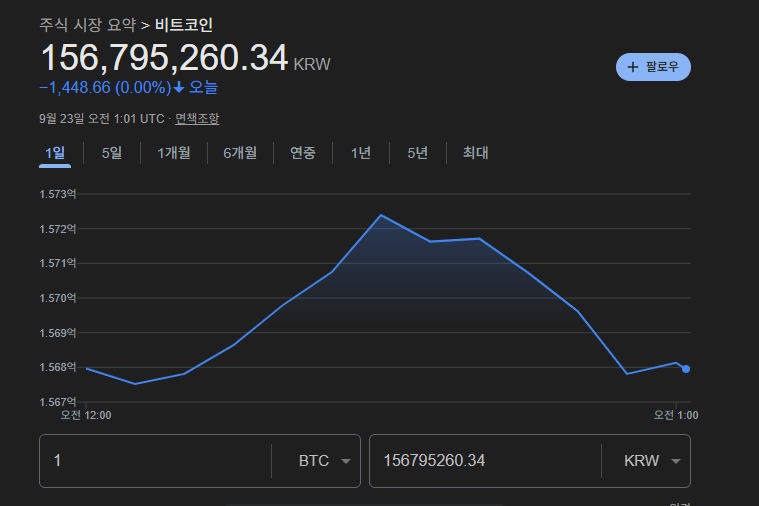
Task: Select the 6개월 tab
Action: pos(240,153)
